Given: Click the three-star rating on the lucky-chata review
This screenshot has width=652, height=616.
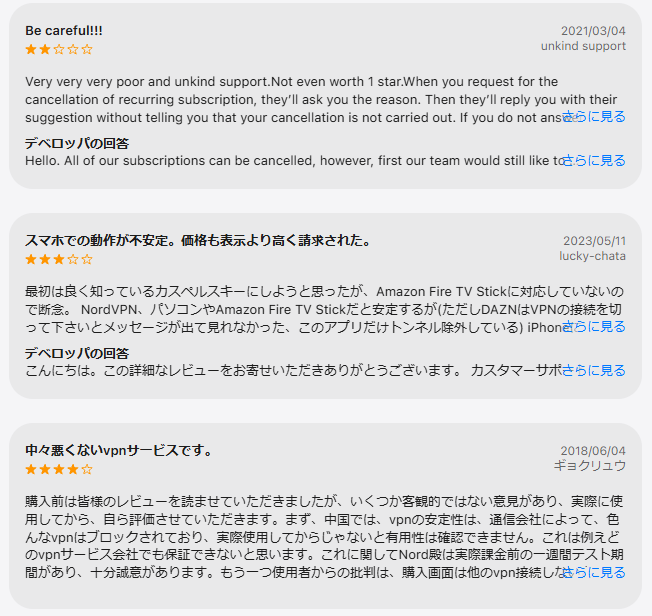Looking at the screenshot, I should point(58,259).
